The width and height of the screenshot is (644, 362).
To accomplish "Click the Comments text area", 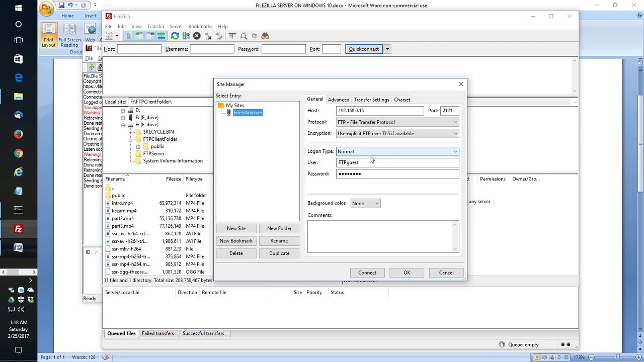I will click(383, 236).
